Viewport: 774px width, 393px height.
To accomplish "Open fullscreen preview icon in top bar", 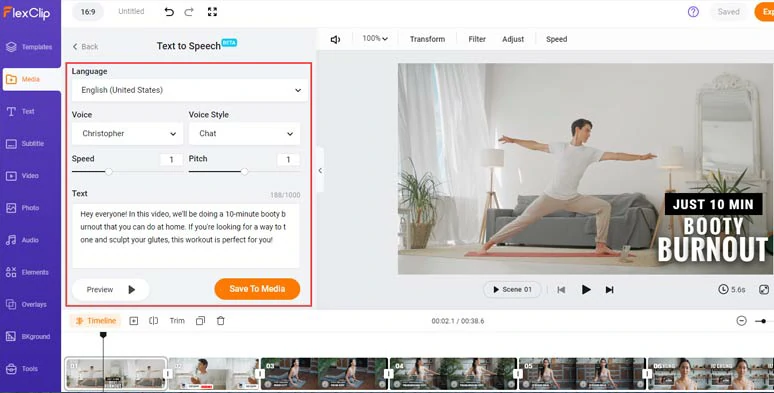I will (212, 12).
